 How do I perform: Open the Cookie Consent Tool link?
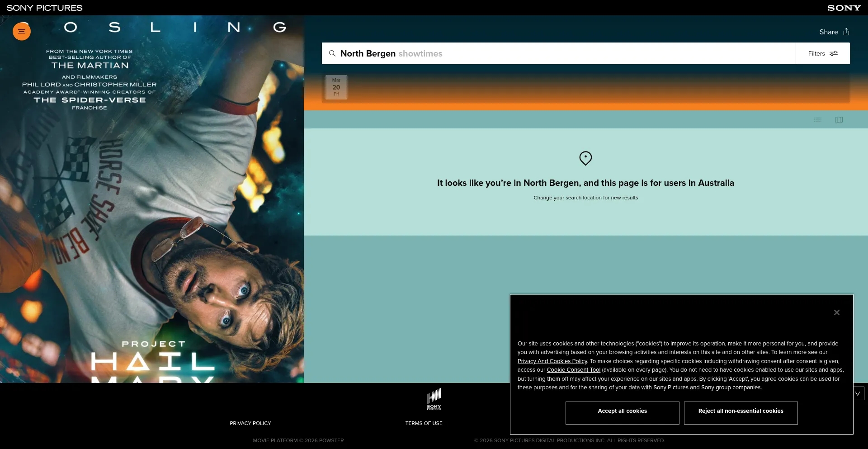[x=574, y=370]
